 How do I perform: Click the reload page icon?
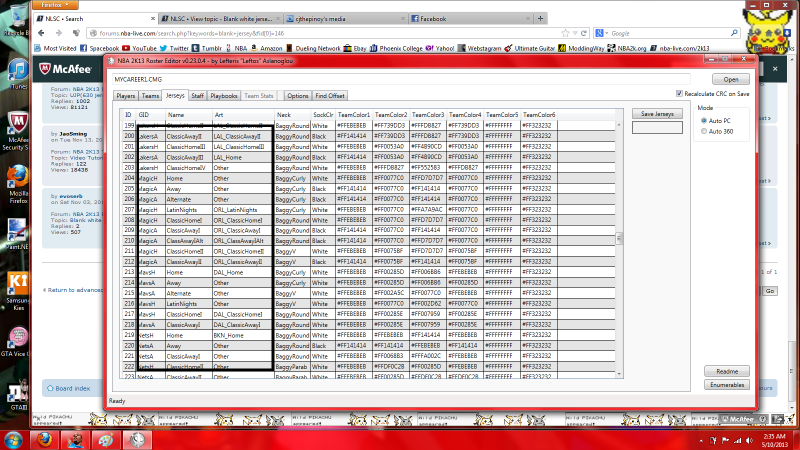(x=584, y=33)
